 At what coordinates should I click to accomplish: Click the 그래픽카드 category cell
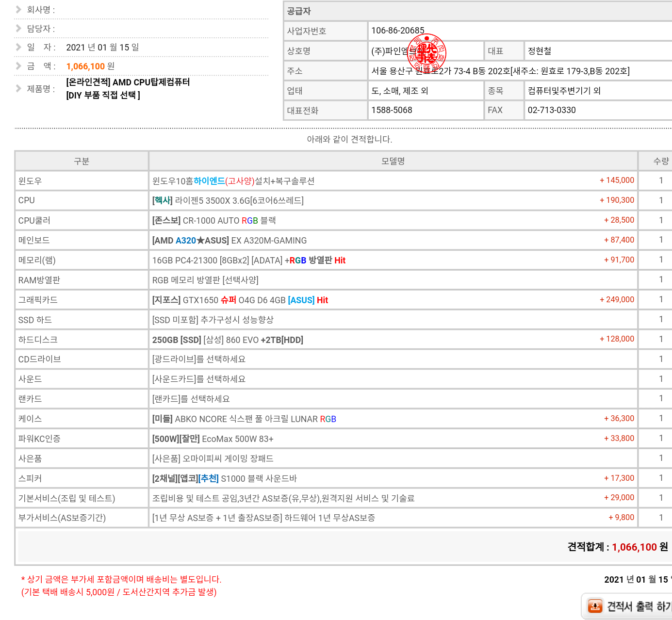click(x=82, y=300)
